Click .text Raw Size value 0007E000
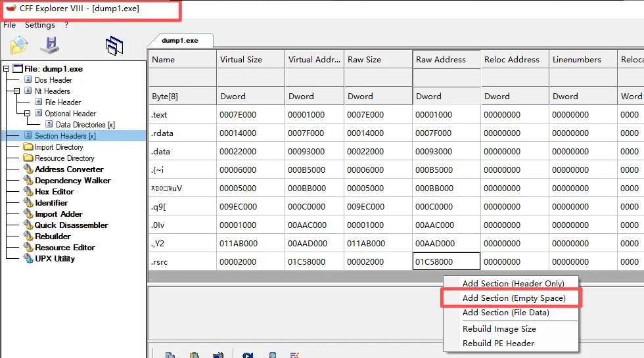 (379, 114)
